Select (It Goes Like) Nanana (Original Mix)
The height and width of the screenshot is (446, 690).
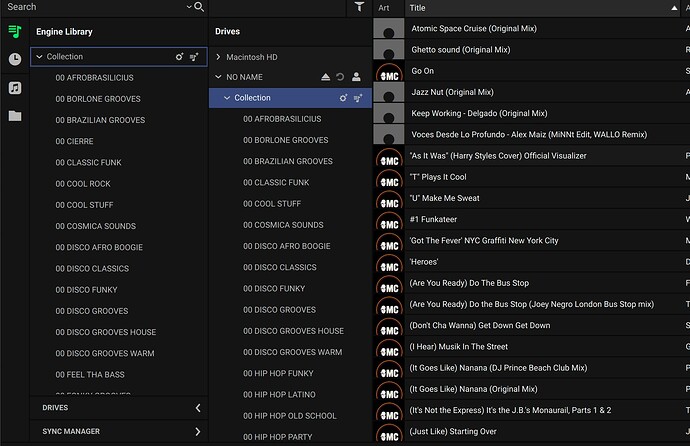473,389
